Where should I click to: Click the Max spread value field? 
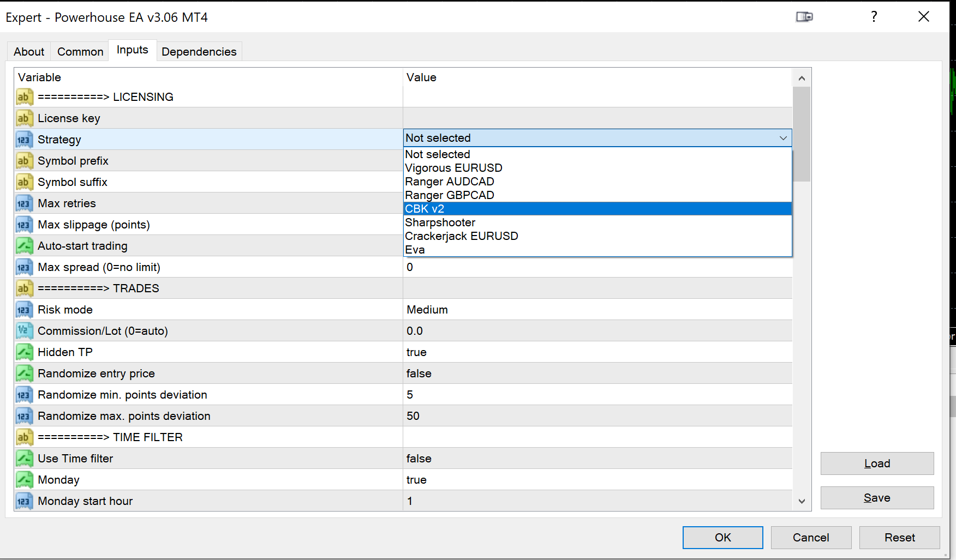597,267
